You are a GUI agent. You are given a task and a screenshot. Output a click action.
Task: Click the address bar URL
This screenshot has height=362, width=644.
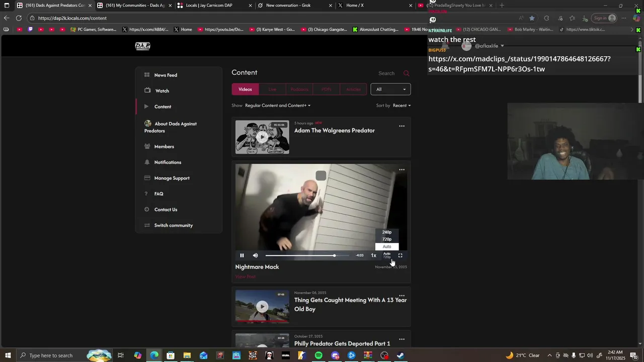72,18
